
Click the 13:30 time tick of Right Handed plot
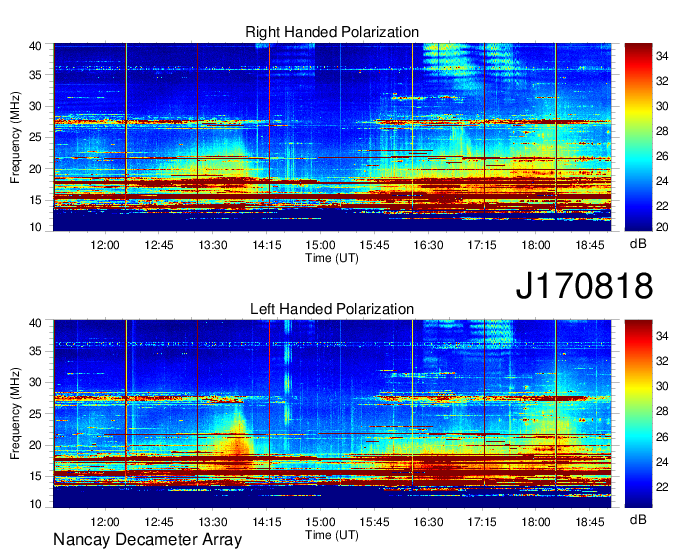coord(212,245)
